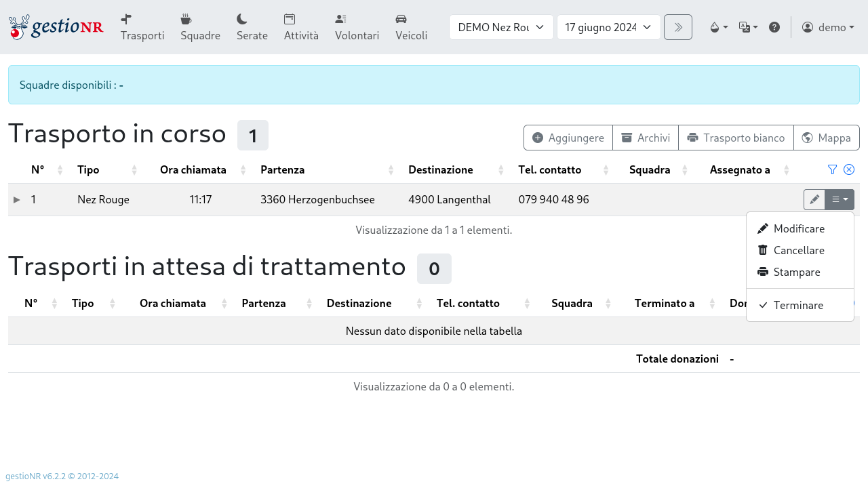Screen dimensions: 868x488
Task: Open help via the question mark icon
Action: [x=774, y=27]
